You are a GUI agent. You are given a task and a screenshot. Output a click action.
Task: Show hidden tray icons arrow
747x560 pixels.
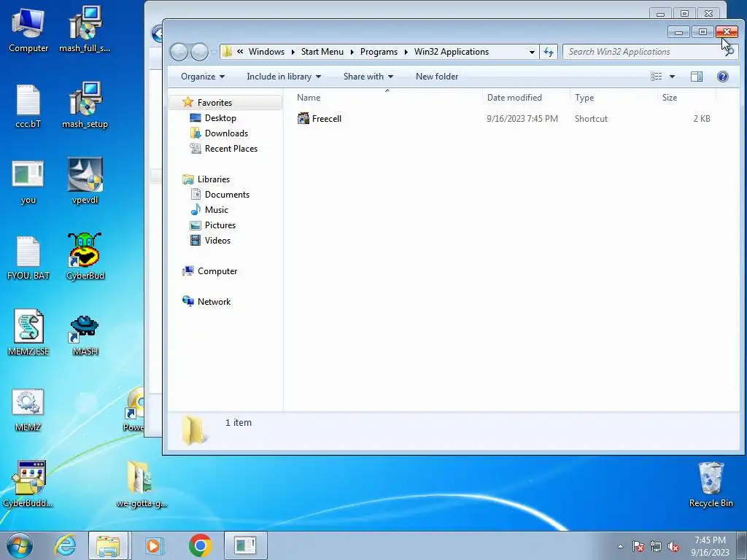point(620,546)
